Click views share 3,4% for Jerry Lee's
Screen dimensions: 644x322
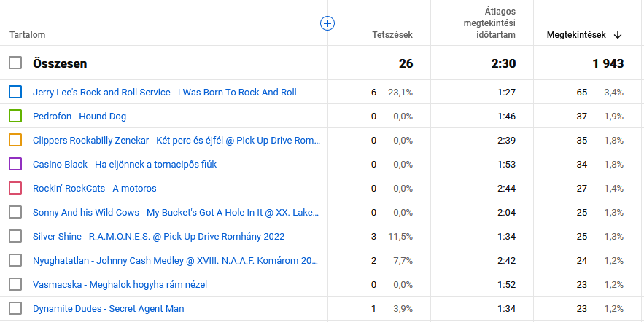(x=613, y=93)
